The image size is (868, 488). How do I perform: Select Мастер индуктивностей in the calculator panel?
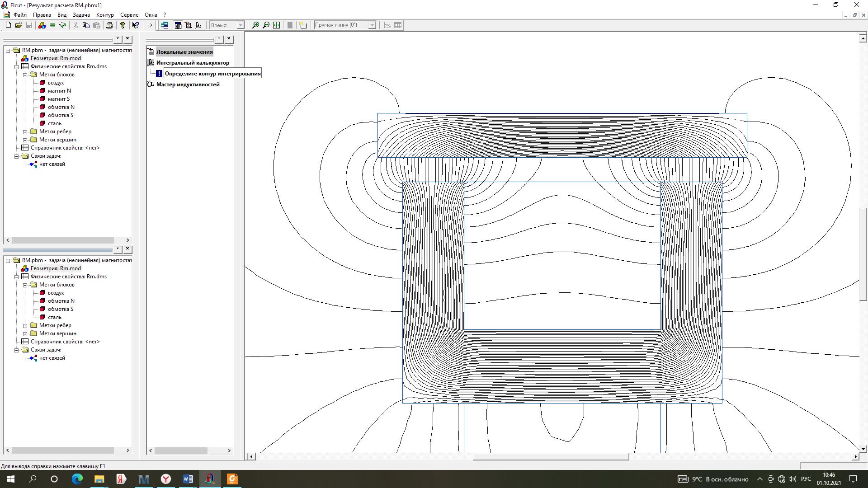click(x=188, y=84)
